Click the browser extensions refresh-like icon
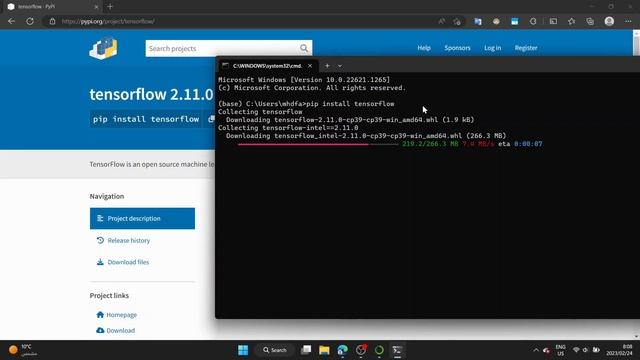 pos(533,21)
